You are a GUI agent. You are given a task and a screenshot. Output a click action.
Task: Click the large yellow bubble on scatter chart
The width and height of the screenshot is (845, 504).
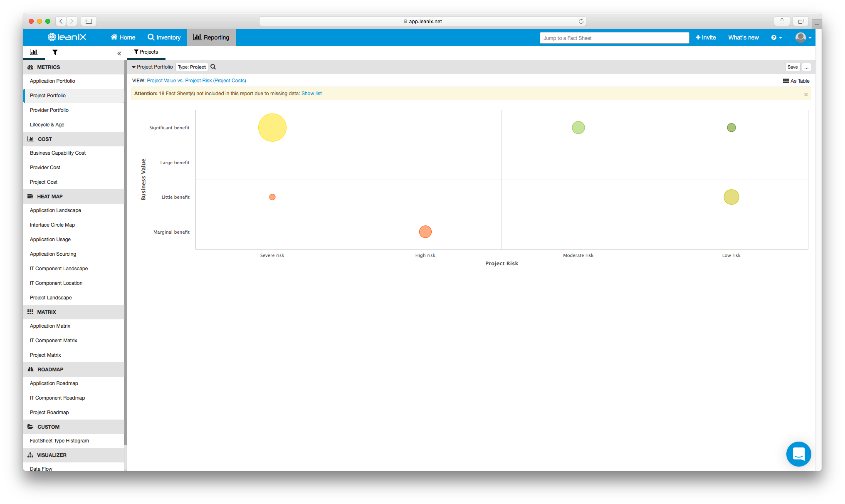click(272, 127)
